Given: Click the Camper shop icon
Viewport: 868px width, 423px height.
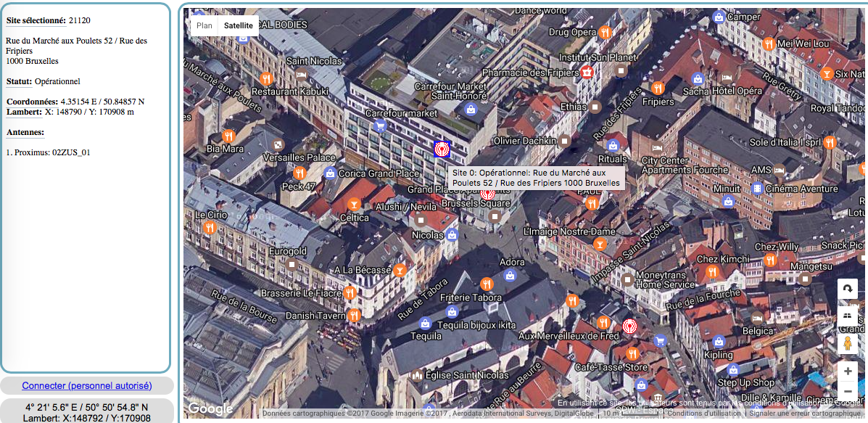Looking at the screenshot, I should point(719,17).
